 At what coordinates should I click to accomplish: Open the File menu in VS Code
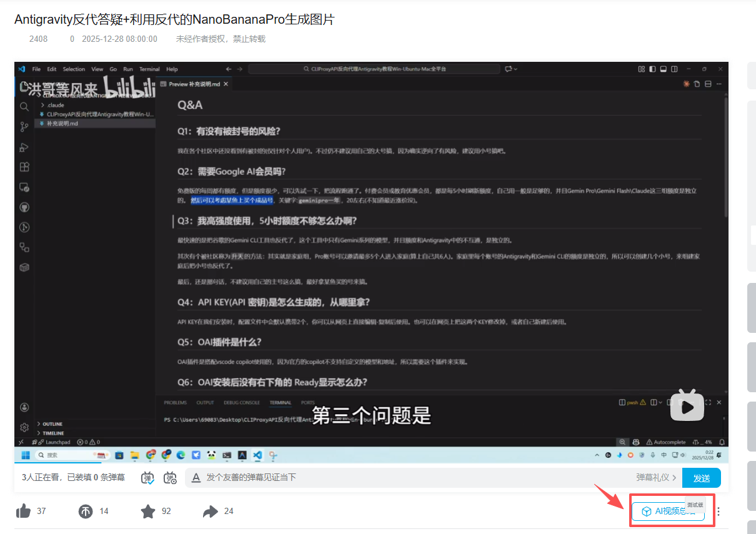(36, 69)
